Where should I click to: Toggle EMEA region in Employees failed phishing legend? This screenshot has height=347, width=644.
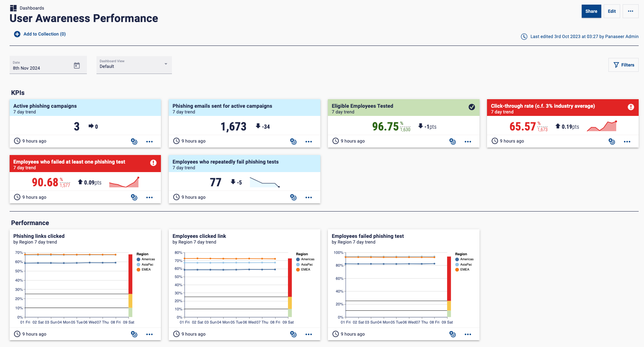coord(462,269)
